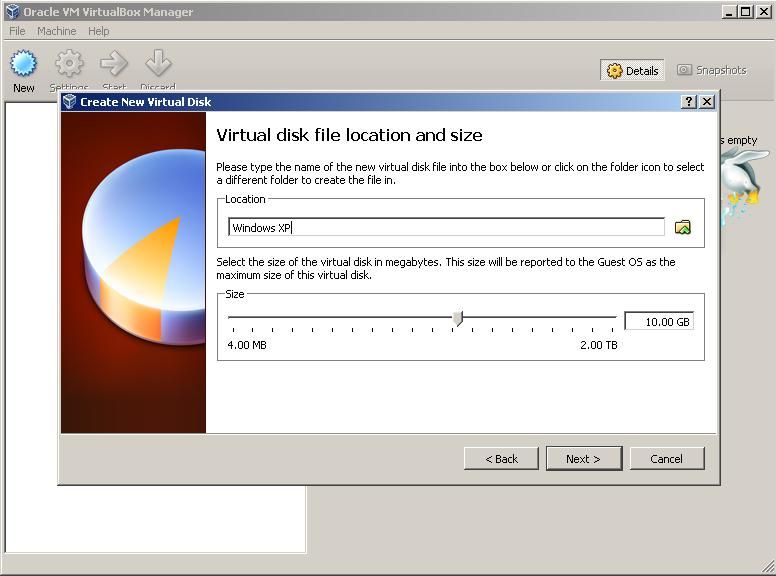Screen dimensions: 776x576
Task: Minimize the VirtualBox Manager window
Action: pyautogui.click(x=728, y=11)
